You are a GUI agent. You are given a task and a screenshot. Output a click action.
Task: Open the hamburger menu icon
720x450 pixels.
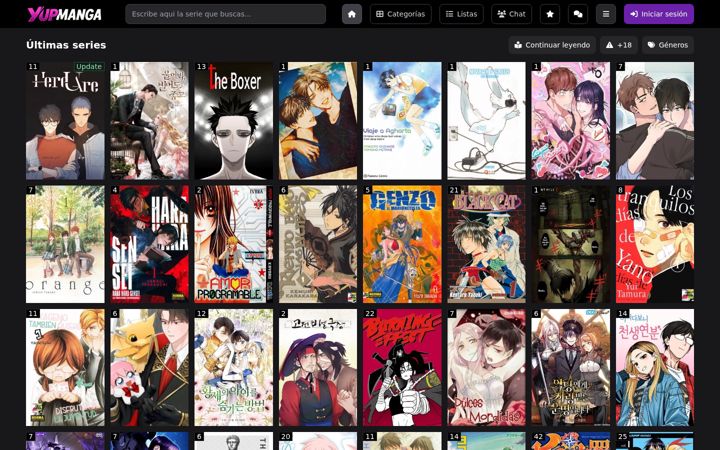(606, 14)
